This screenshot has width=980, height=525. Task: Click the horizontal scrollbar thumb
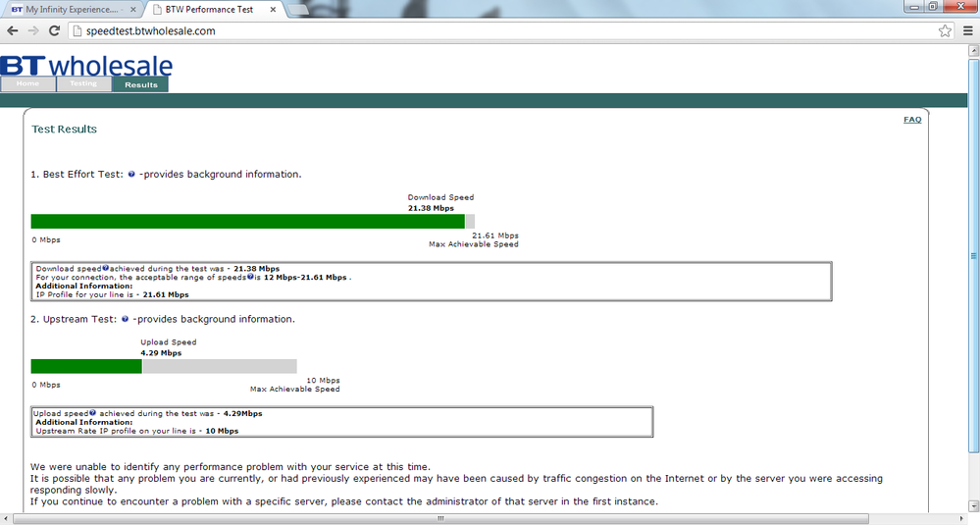click(x=440, y=519)
